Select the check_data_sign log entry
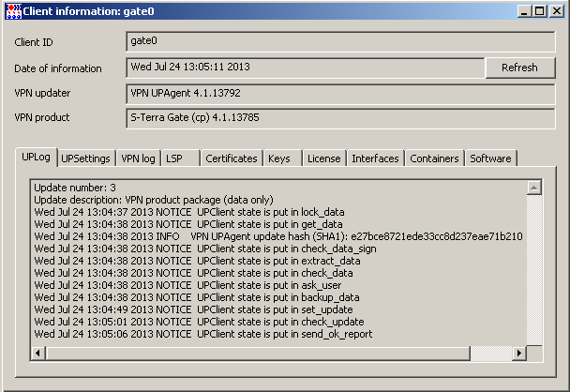The height and width of the screenshot is (392, 570). [205, 249]
